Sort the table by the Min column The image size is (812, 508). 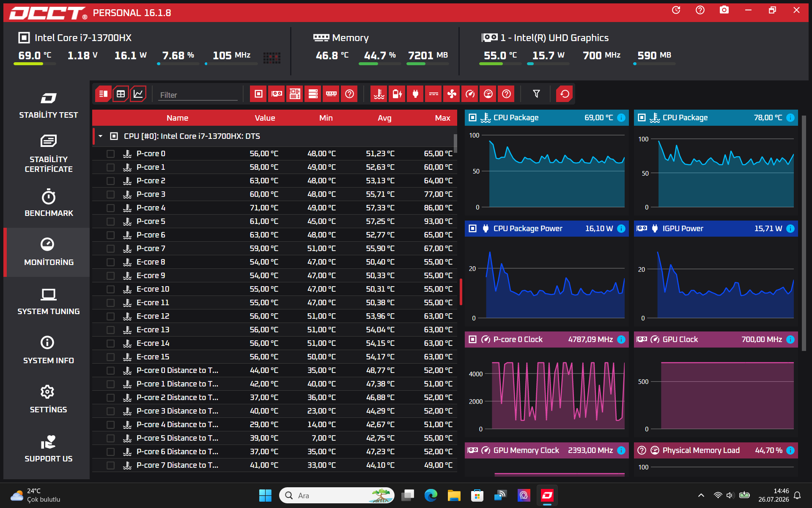pos(326,118)
